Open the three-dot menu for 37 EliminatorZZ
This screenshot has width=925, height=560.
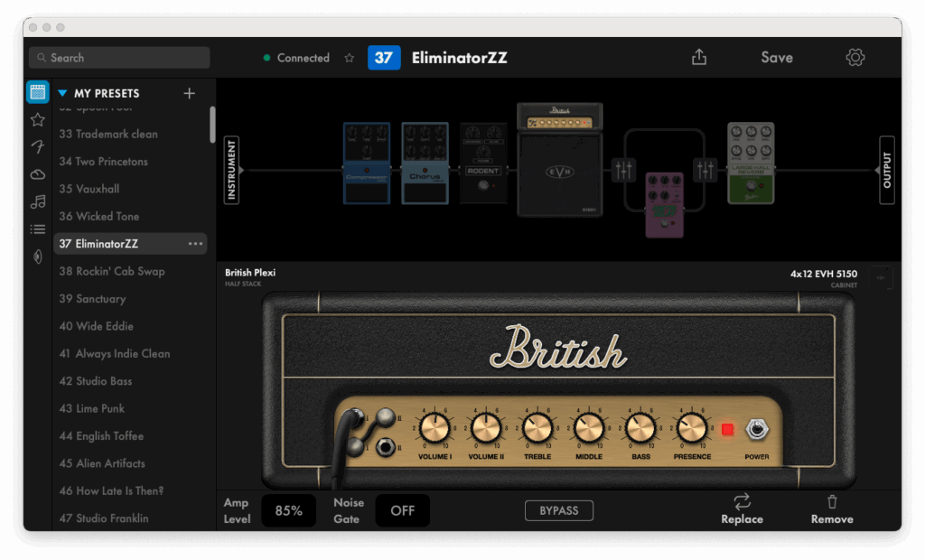(x=195, y=244)
